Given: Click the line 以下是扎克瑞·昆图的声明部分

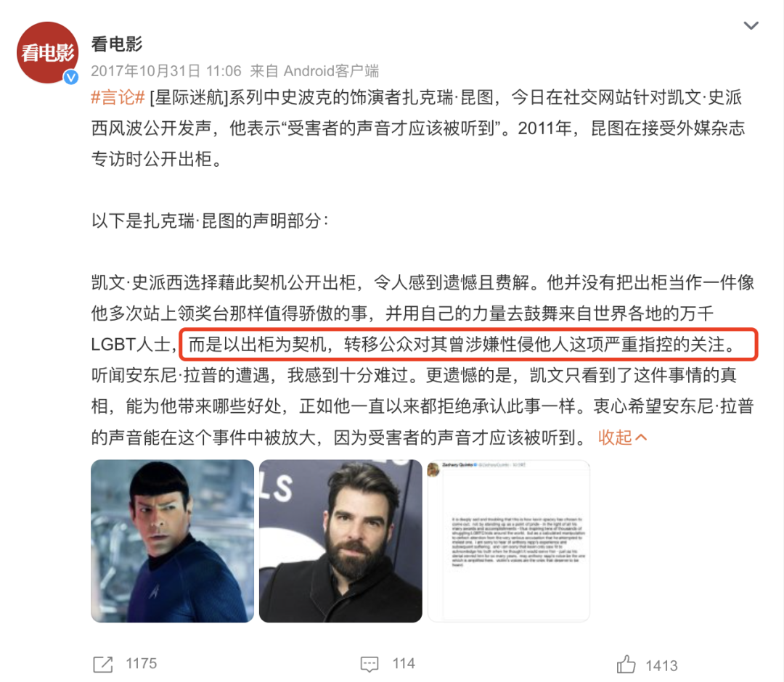Looking at the screenshot, I should click(210, 221).
